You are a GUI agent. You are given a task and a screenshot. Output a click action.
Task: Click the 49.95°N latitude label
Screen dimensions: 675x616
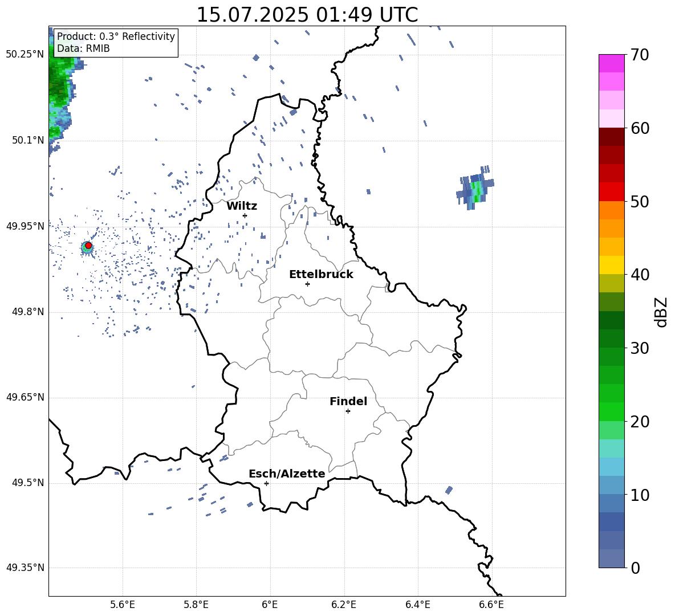coord(25,226)
